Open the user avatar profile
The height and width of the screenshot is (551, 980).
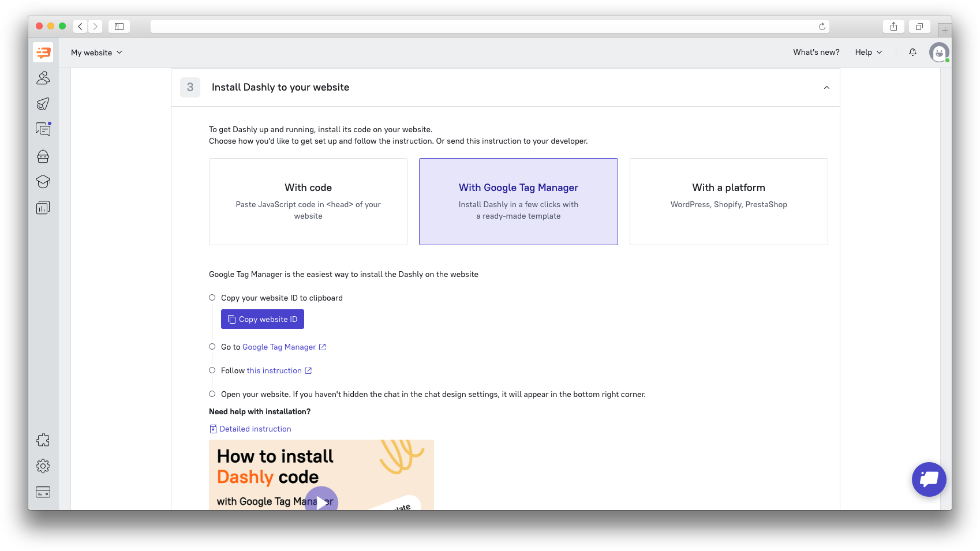pos(939,53)
